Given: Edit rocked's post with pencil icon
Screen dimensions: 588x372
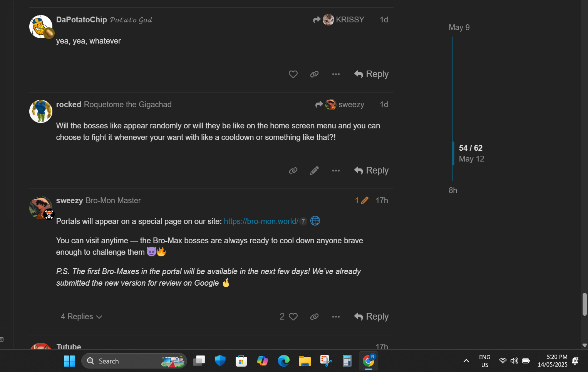Looking at the screenshot, I should 314,170.
